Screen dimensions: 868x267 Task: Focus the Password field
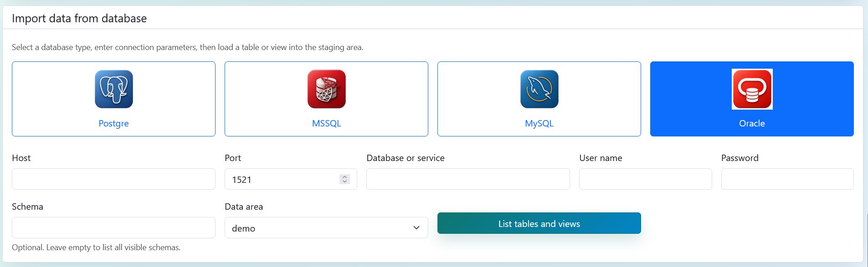click(x=787, y=179)
